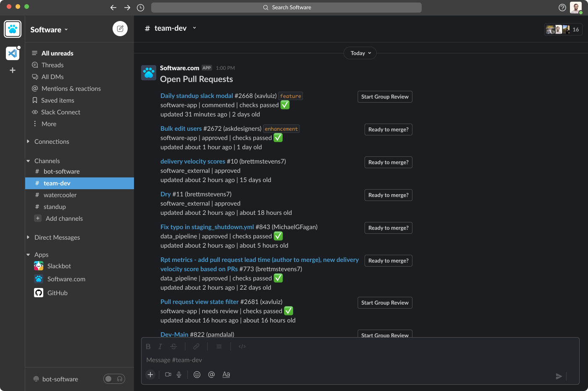This screenshot has height=391, width=588.
Task: Click the italic formatting icon
Action: click(x=160, y=346)
